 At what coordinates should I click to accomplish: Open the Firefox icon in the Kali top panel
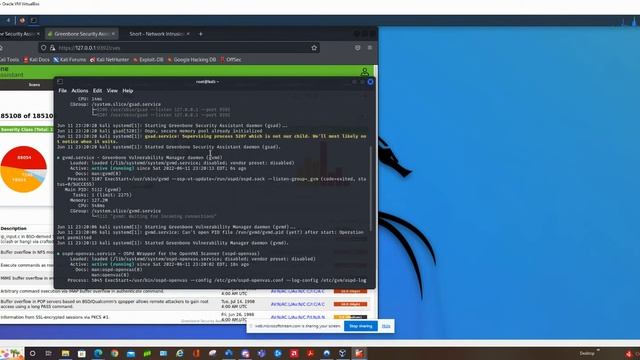coord(22,20)
